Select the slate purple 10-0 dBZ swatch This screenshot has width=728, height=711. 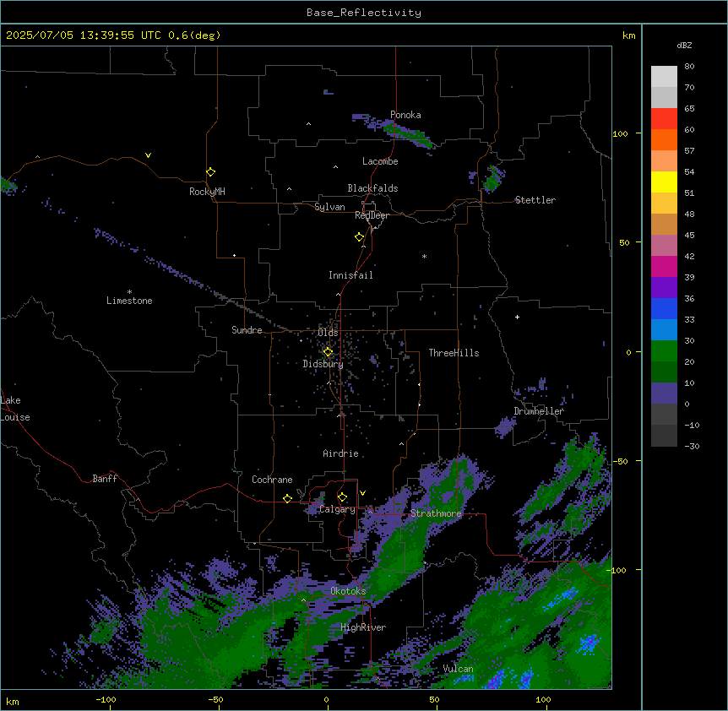pyautogui.click(x=664, y=393)
